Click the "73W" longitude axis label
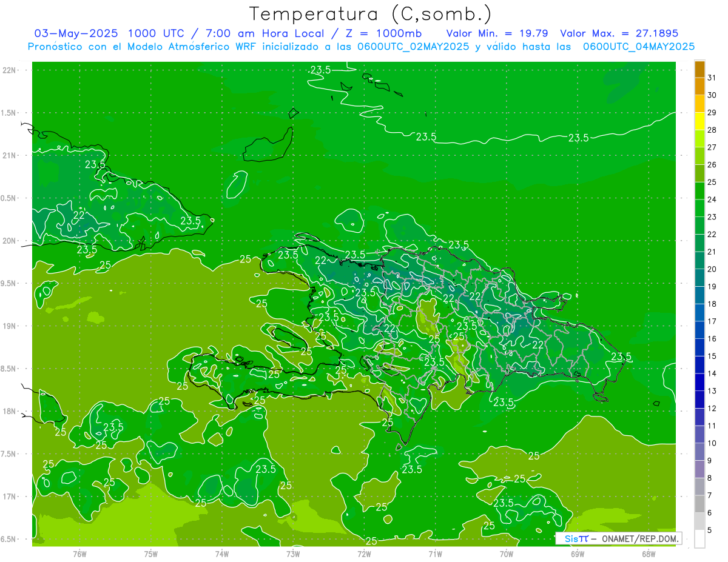Image resolution: width=728 pixels, height=562 pixels. click(293, 554)
